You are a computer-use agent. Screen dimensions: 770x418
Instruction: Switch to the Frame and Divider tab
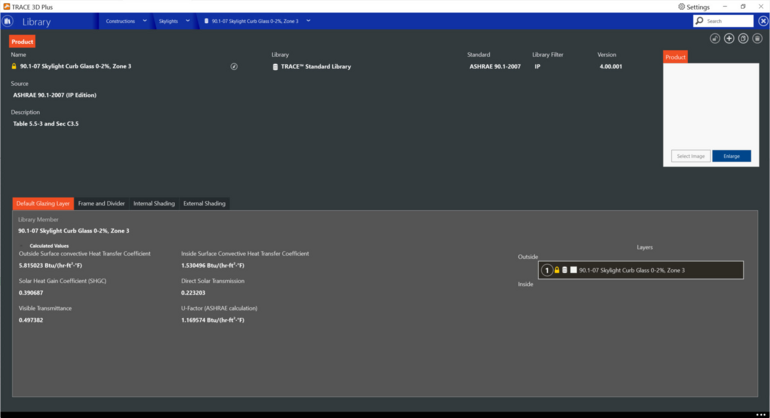point(101,203)
